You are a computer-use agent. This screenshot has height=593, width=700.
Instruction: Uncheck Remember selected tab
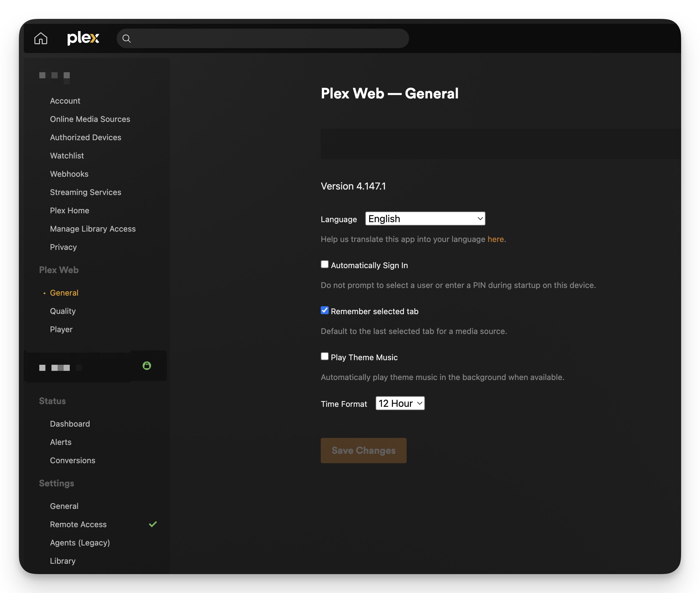point(324,310)
